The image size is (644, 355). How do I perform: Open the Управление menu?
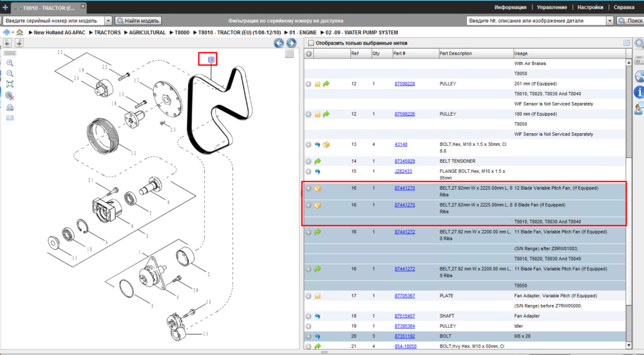(x=552, y=7)
